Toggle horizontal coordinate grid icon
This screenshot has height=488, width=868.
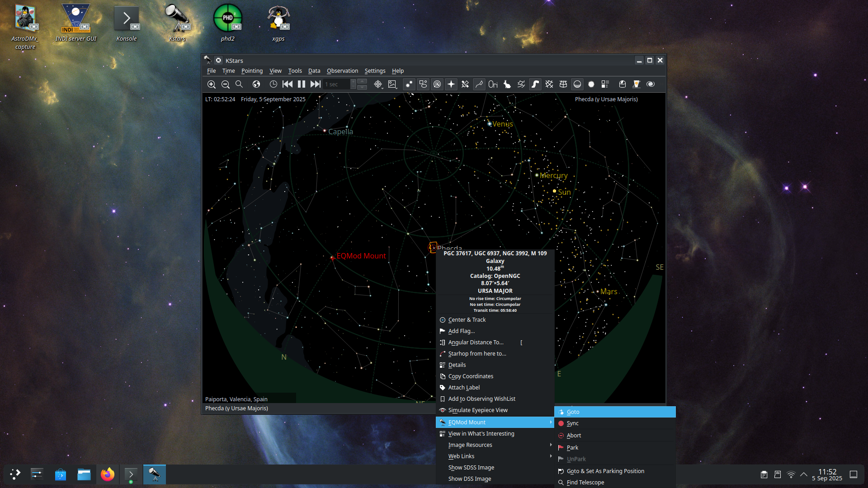[563, 84]
